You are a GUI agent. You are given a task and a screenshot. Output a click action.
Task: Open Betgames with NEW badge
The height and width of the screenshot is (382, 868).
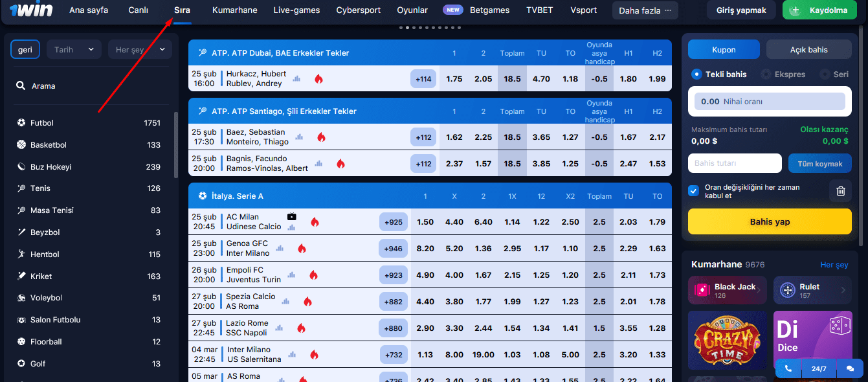476,10
